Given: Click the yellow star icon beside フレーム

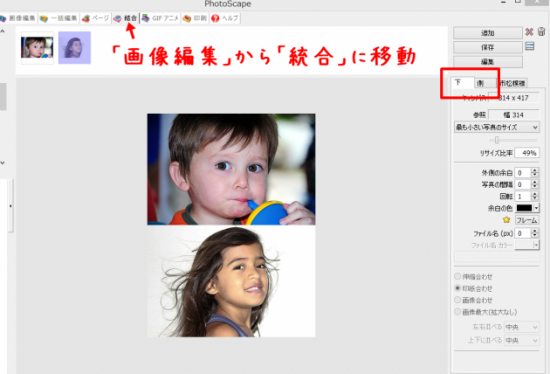Looking at the screenshot, I should point(506,220).
